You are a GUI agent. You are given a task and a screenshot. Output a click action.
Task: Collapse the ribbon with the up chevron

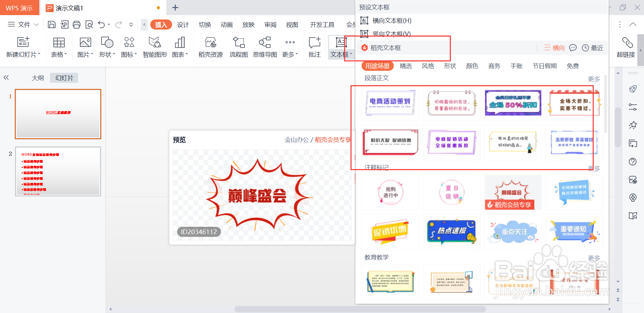coord(633,24)
